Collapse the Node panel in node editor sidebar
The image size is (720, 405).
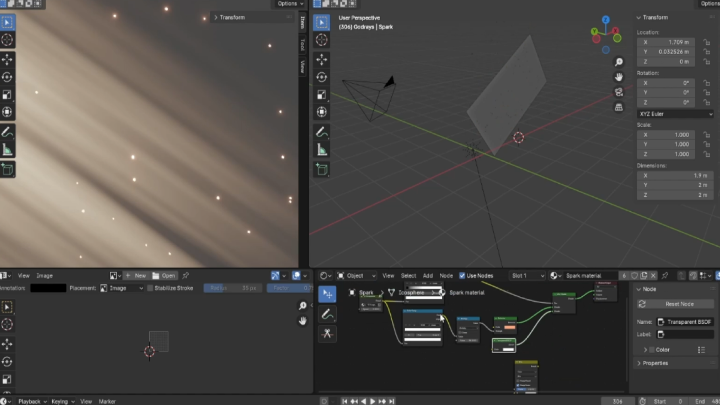tap(647, 289)
